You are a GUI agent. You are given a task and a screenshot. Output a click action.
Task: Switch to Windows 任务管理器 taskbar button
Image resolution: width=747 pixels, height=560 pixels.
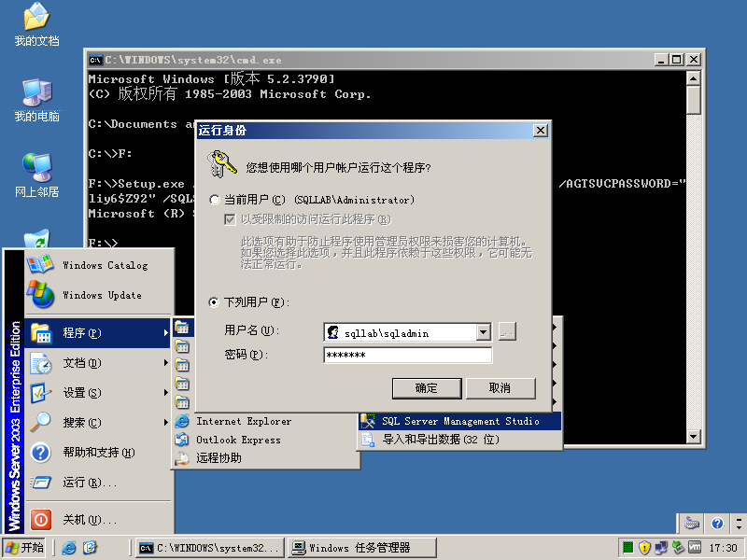[362, 548]
